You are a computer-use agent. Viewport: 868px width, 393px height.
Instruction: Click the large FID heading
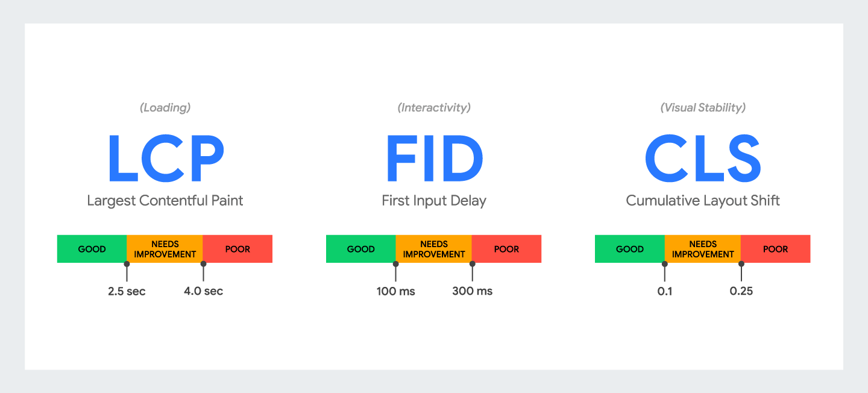point(434,158)
